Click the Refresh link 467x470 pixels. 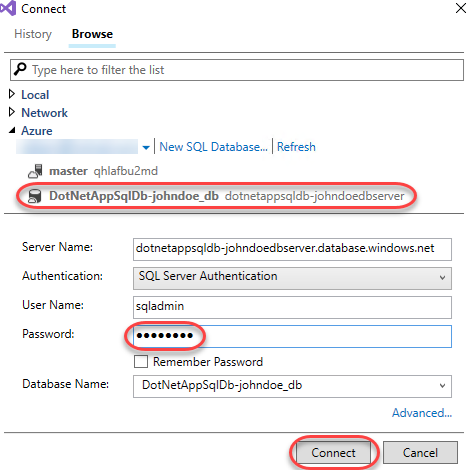point(296,147)
